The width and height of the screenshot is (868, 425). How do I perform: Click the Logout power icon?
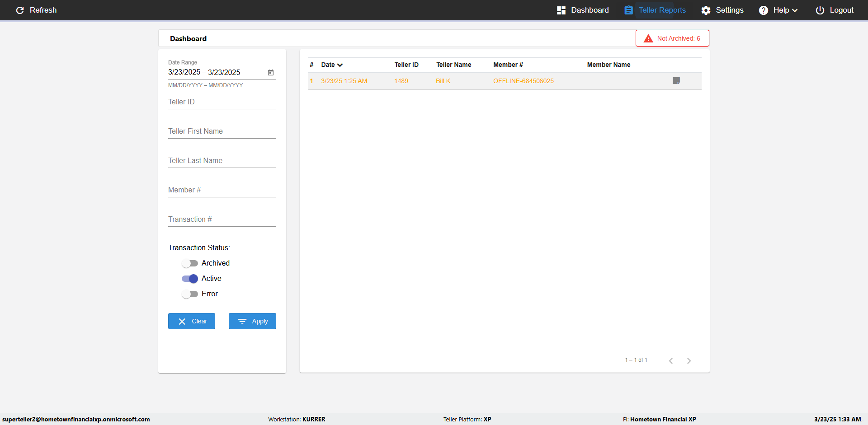point(820,10)
